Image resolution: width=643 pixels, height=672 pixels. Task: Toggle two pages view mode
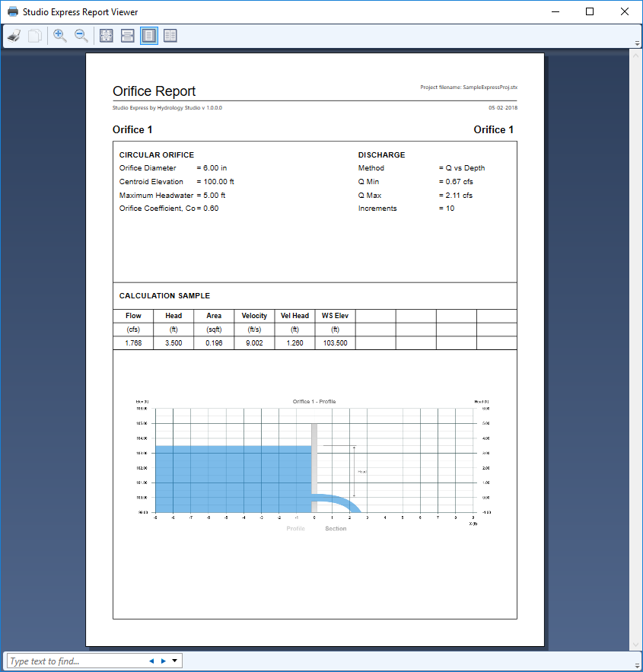(170, 36)
